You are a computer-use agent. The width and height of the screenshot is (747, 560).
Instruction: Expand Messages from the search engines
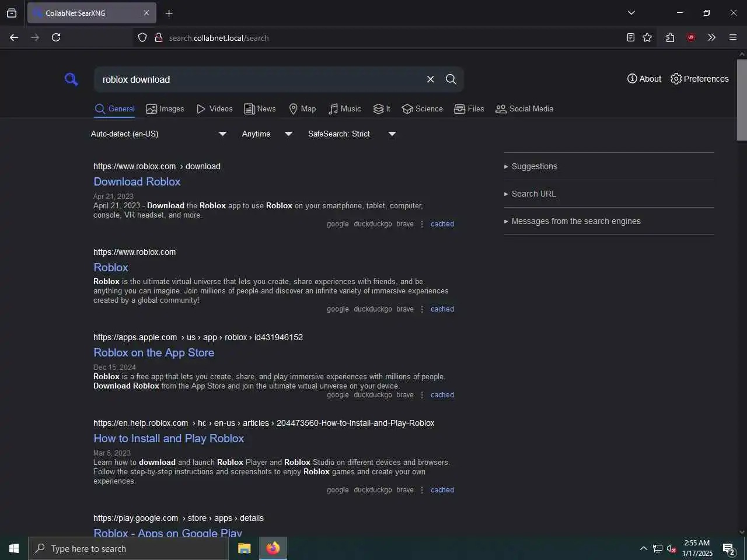point(572,222)
